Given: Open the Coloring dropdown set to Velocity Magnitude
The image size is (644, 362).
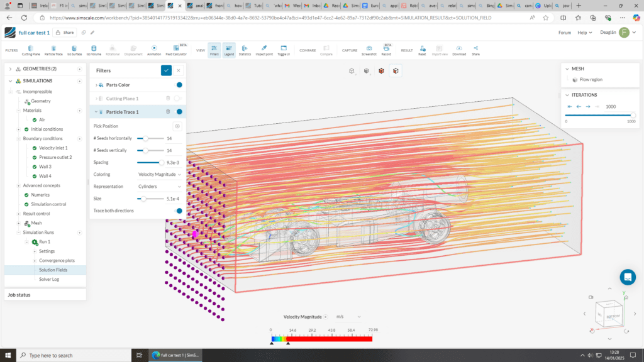Looking at the screenshot, I should tap(159, 175).
